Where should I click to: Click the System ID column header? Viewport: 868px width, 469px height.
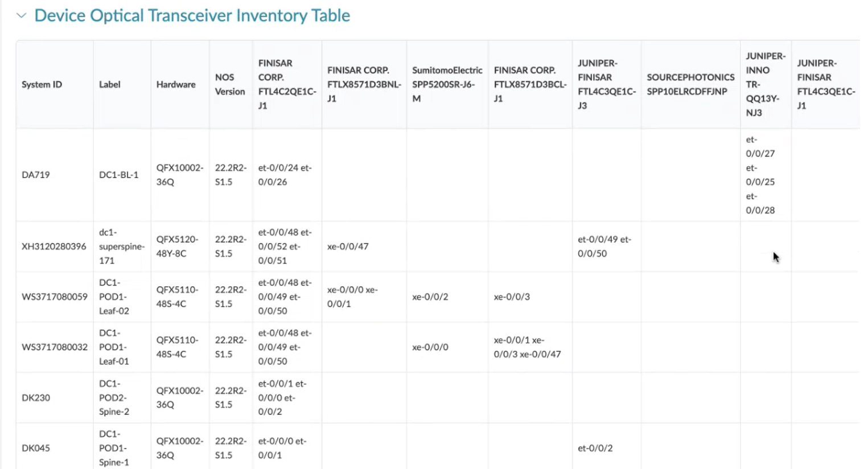(41, 84)
